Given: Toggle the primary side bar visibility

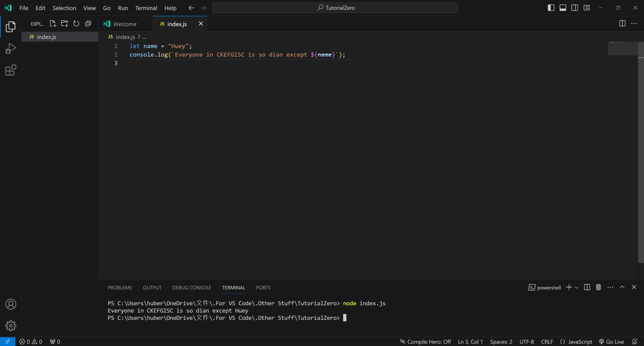Looking at the screenshot, I should pos(551,8).
